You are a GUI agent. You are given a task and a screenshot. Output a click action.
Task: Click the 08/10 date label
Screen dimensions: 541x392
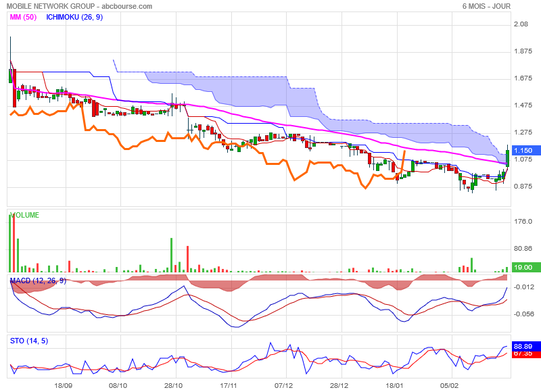click(x=118, y=385)
